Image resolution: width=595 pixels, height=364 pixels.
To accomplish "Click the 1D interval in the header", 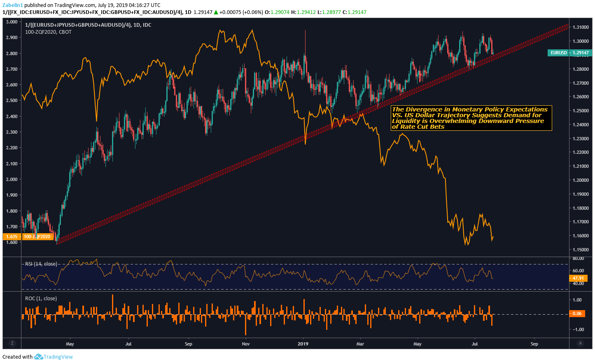I will click(188, 12).
